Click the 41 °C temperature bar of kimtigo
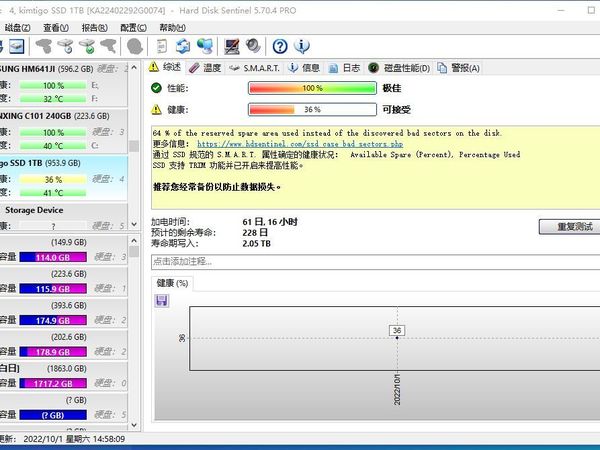Screen dimensions: 600x450 coord(53,192)
